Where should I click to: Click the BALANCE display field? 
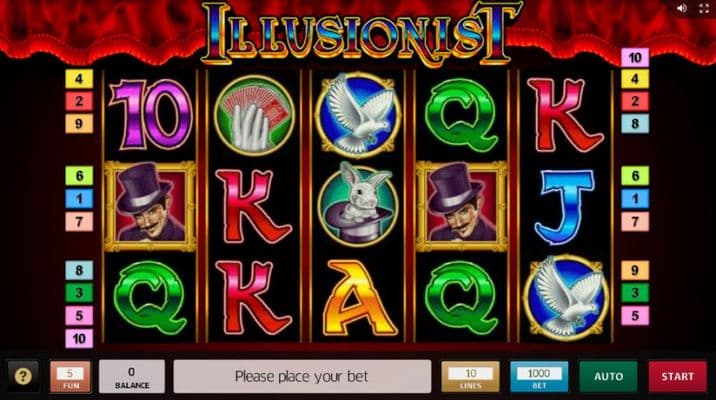pyautogui.click(x=132, y=377)
